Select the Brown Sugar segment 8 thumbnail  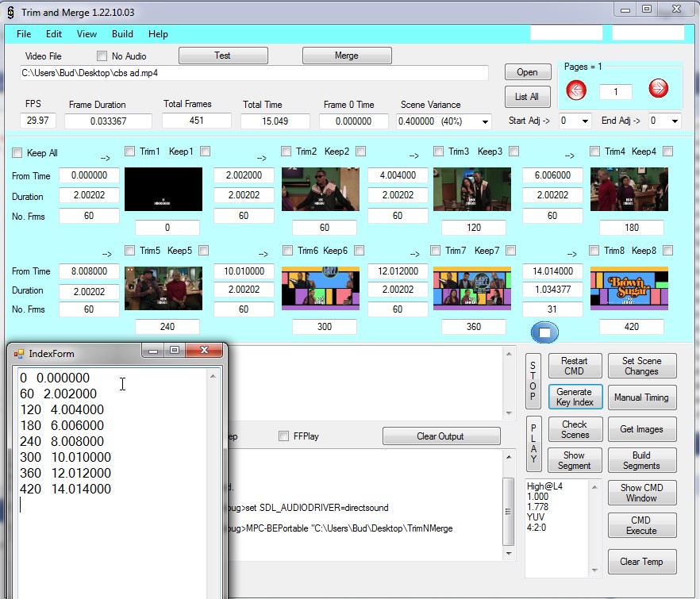click(629, 288)
